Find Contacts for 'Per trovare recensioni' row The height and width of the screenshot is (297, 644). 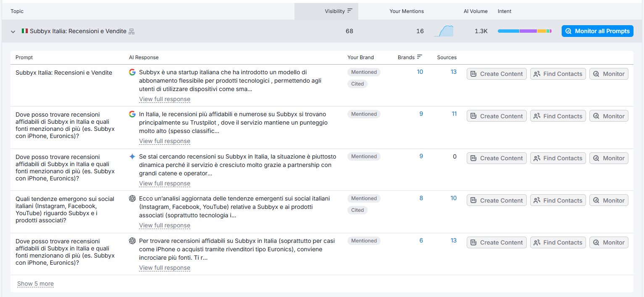click(x=558, y=242)
